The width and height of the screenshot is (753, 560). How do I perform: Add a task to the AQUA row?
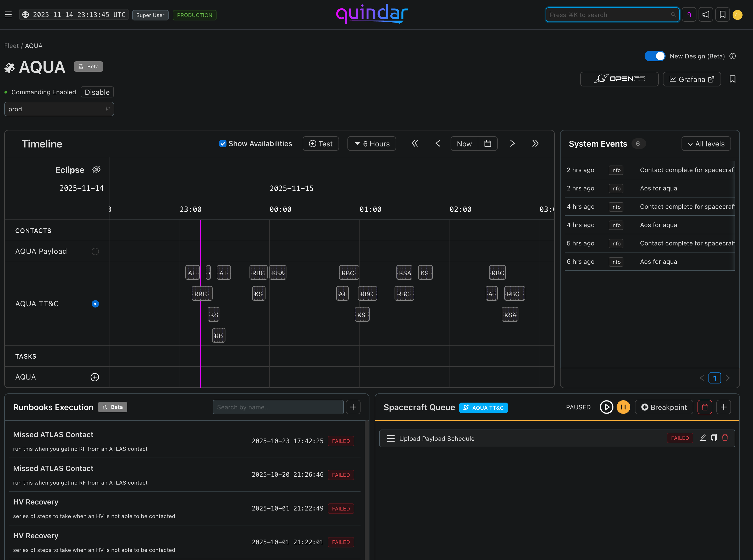95,377
